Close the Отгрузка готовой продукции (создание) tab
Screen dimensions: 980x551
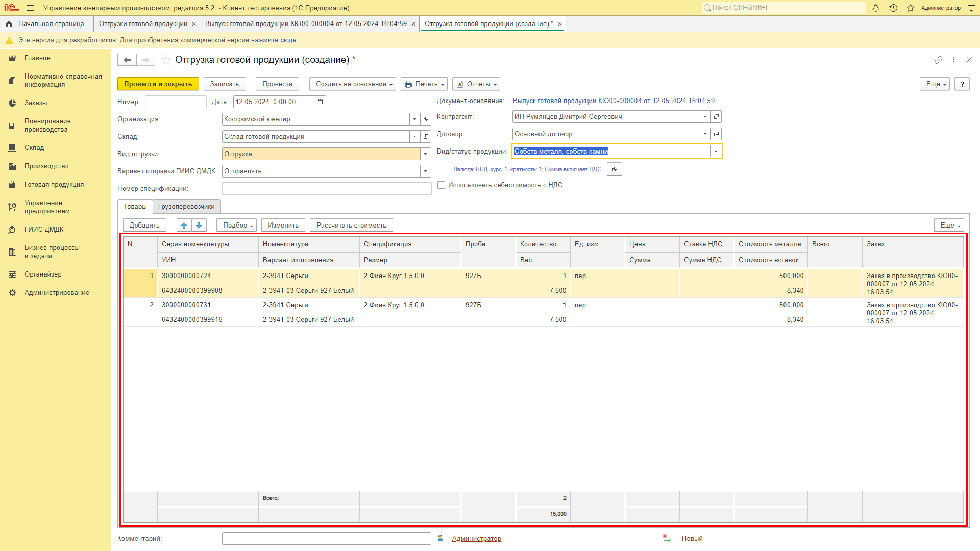560,24
